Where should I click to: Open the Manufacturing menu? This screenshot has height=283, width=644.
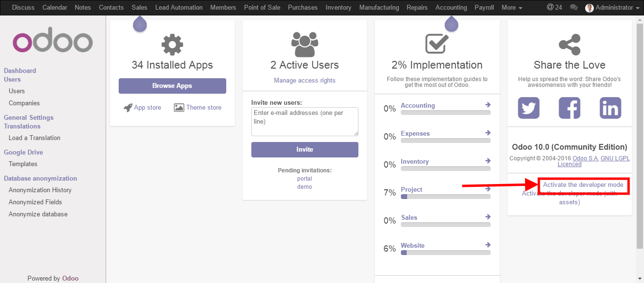(x=379, y=8)
